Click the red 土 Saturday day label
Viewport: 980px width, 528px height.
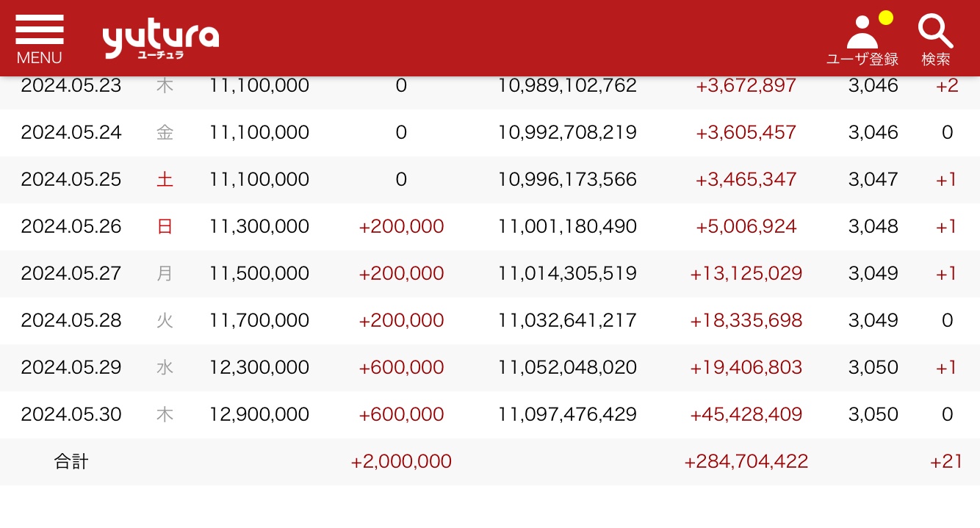point(165,179)
